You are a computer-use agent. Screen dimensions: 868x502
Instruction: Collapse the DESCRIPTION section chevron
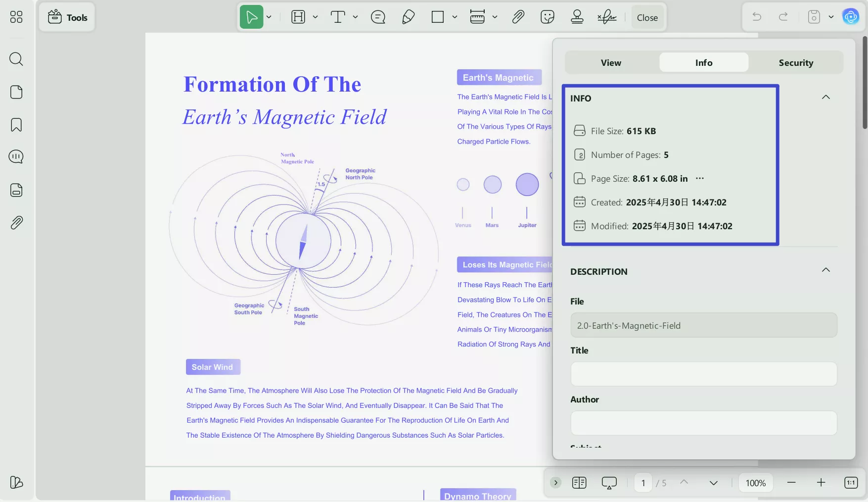825,270
